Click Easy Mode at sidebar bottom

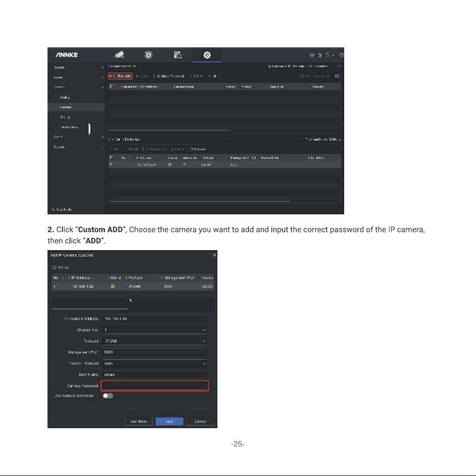click(62, 209)
